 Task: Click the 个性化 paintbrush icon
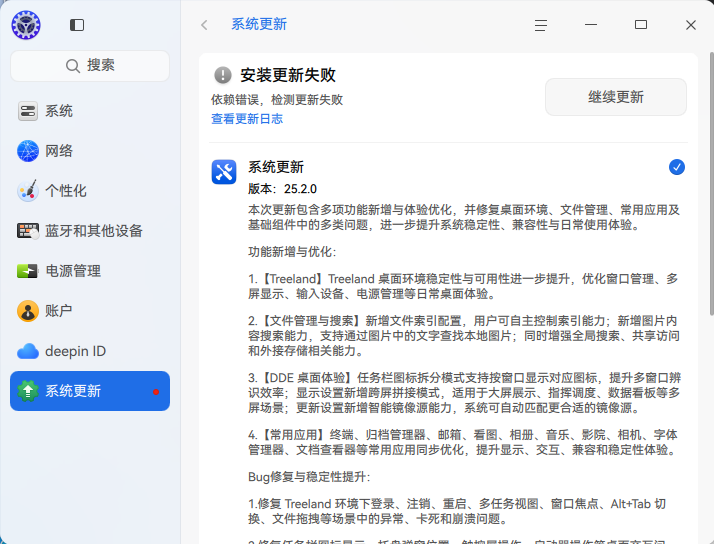click(28, 191)
